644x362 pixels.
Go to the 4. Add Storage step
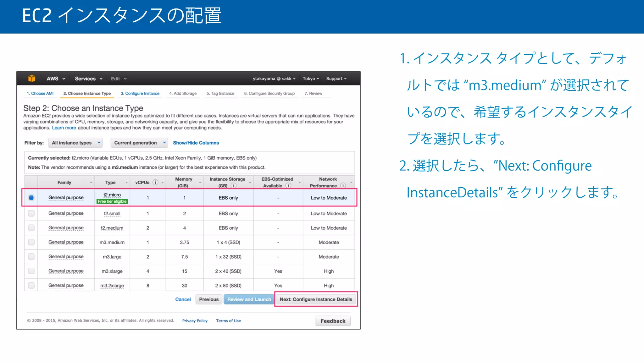pos(183,93)
